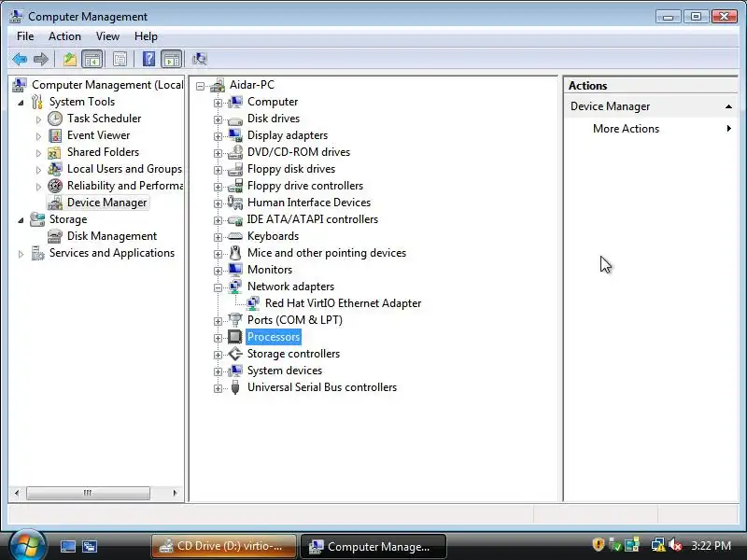
Task: Toggle Show/Hide Action Pane toolbar icon
Action: (x=172, y=59)
